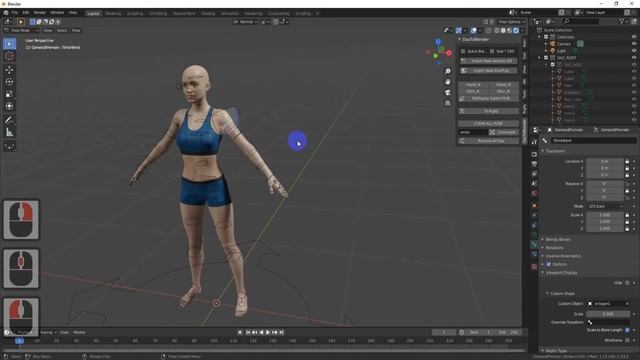Screen dimensions: 640x360
Task: Switch to Solid viewport shading
Action: [503, 31]
